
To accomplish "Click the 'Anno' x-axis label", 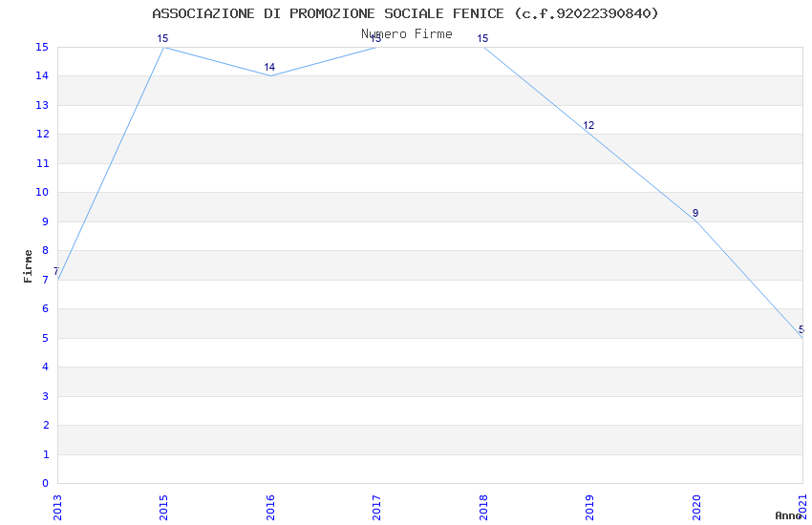I will click(788, 515).
